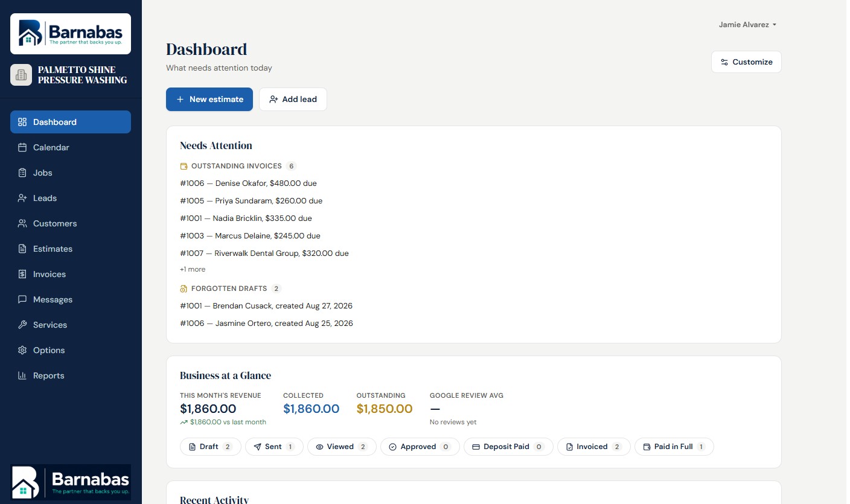Open invoice #1007 Riverwalk Dental Group
This screenshot has height=504, width=850.
[x=264, y=253]
